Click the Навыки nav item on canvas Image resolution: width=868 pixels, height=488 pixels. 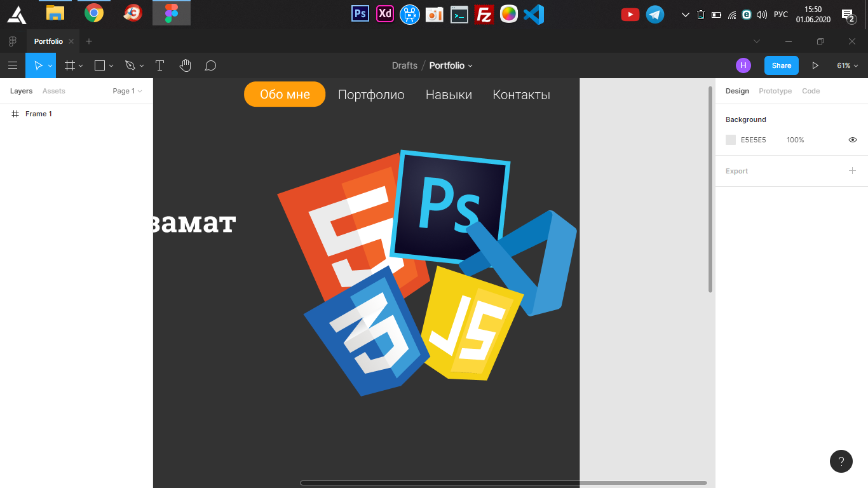coord(449,95)
